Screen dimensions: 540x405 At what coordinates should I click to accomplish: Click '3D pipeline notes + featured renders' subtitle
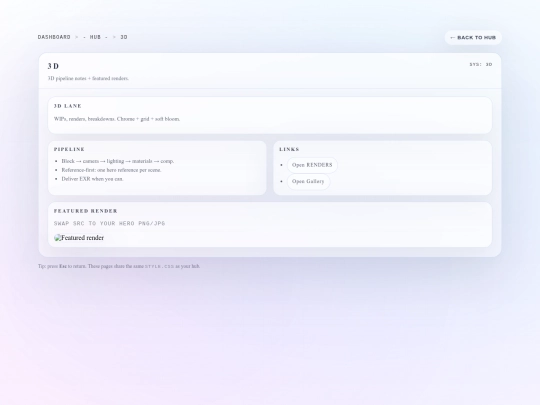pyautogui.click(x=88, y=78)
